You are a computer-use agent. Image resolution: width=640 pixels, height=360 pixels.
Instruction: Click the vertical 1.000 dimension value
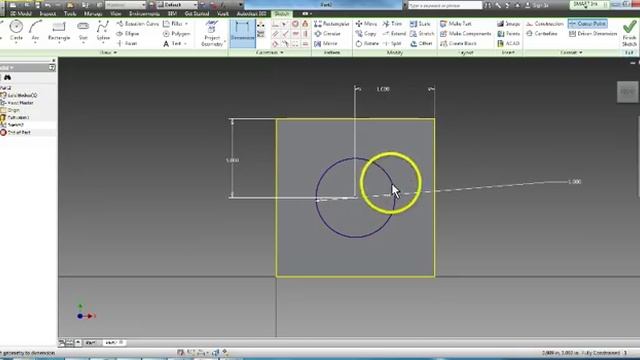tap(232, 160)
